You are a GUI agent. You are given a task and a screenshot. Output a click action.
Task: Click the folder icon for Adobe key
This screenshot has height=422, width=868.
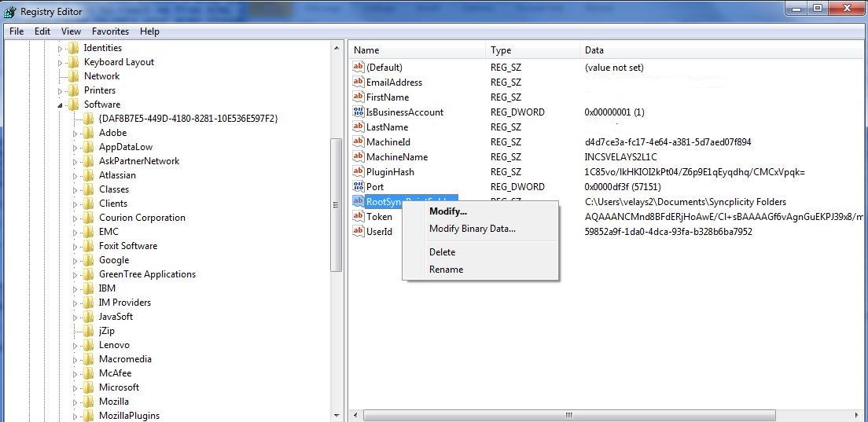coord(89,133)
